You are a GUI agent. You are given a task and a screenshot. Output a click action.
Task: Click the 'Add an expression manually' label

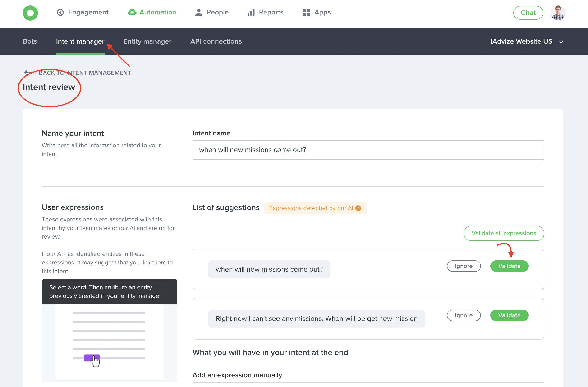click(x=237, y=375)
